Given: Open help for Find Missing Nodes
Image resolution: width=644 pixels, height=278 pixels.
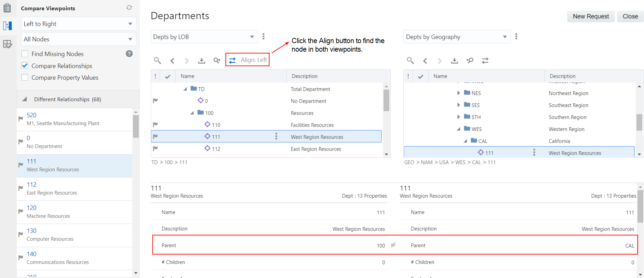Looking at the screenshot, I should tap(129, 54).
